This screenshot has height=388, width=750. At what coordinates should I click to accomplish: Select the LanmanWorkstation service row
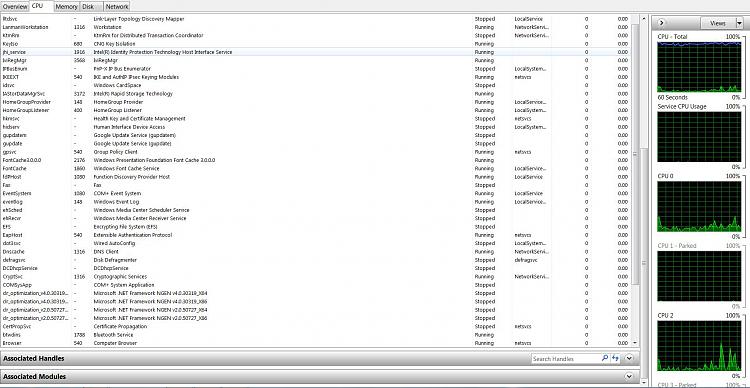(316, 27)
